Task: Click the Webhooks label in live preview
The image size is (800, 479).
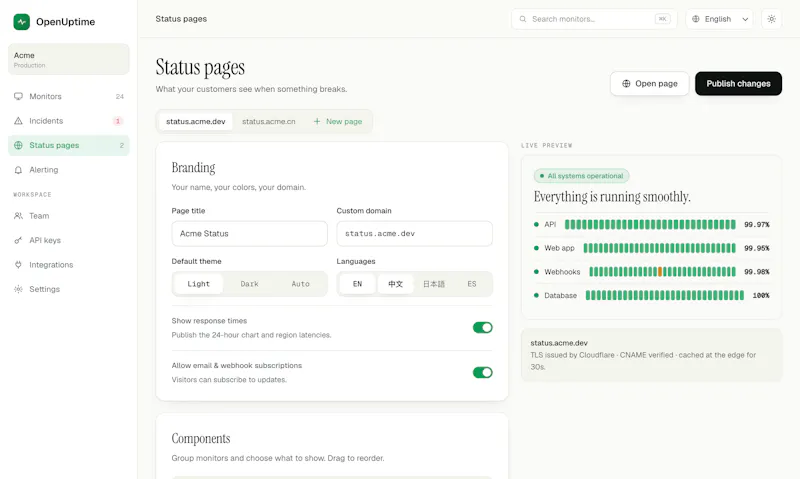Action: point(562,272)
